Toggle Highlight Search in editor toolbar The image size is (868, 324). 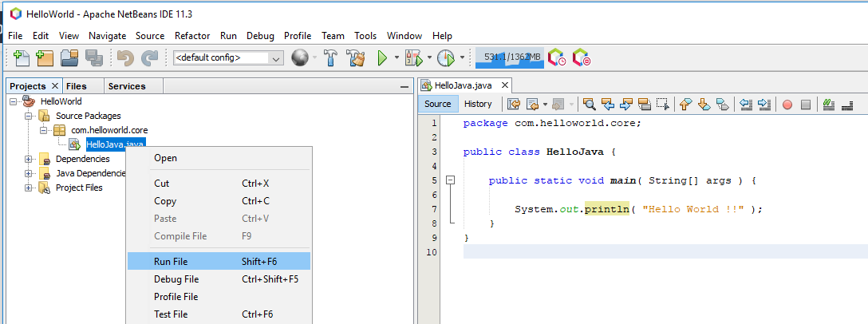click(x=645, y=104)
